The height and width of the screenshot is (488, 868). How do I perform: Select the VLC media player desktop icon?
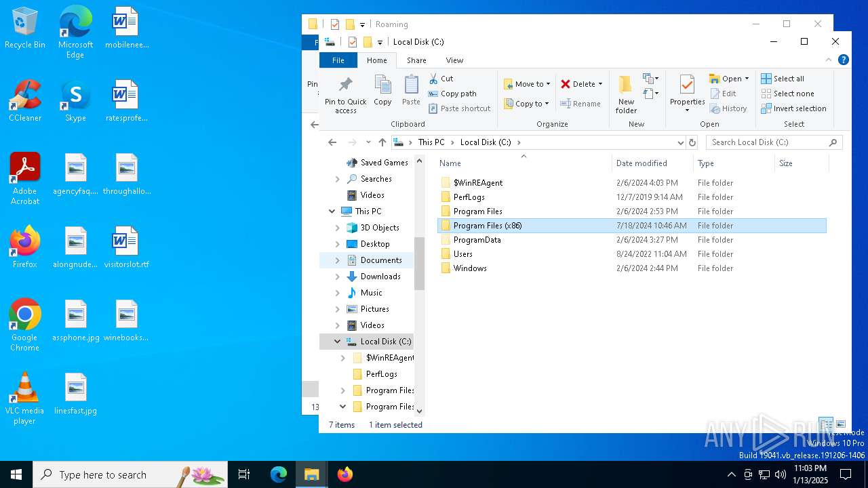pyautogui.click(x=25, y=399)
